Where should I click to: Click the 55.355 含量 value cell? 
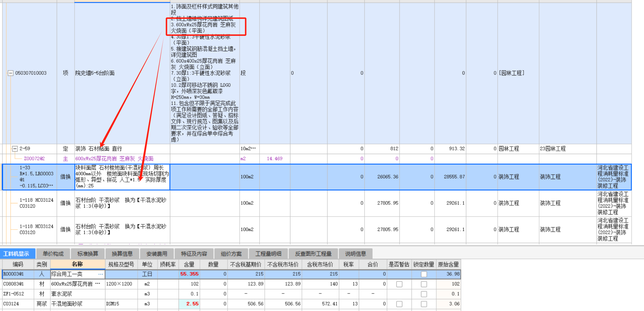pos(189,274)
